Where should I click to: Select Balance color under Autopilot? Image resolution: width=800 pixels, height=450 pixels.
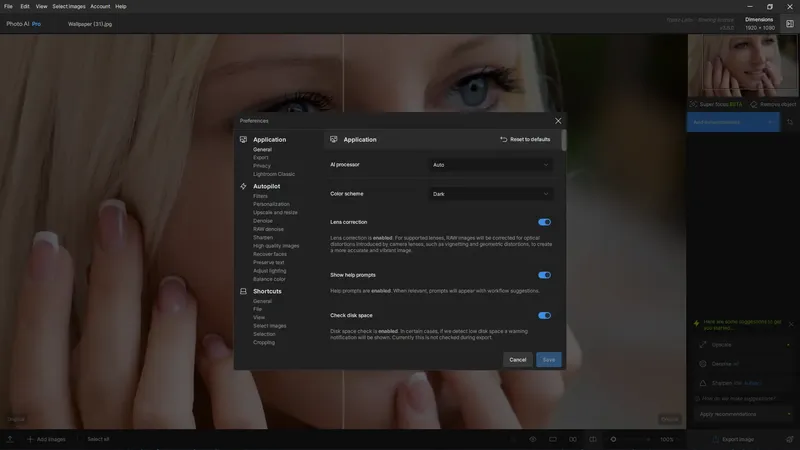(x=269, y=279)
